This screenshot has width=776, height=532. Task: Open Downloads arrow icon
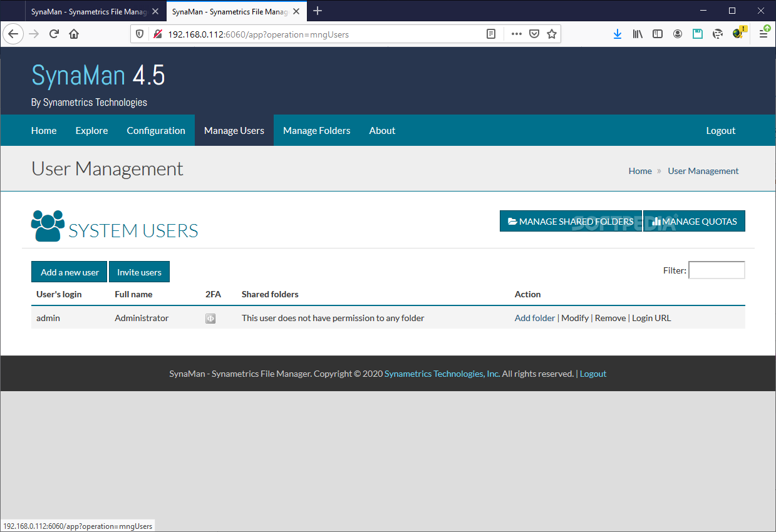click(x=618, y=34)
